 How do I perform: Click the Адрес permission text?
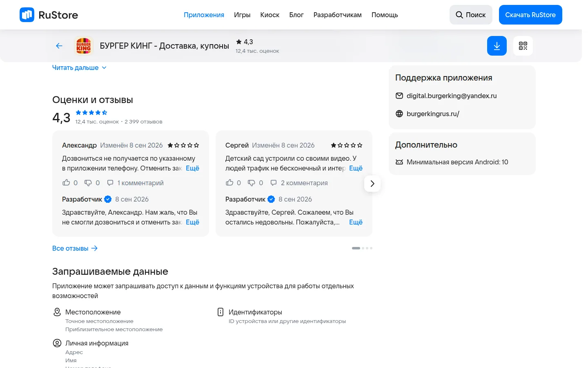tap(74, 352)
